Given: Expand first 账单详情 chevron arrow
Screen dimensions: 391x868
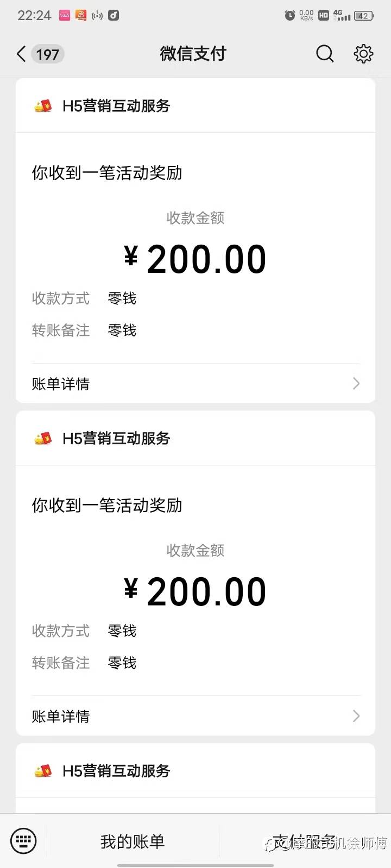Looking at the screenshot, I should [x=356, y=384].
